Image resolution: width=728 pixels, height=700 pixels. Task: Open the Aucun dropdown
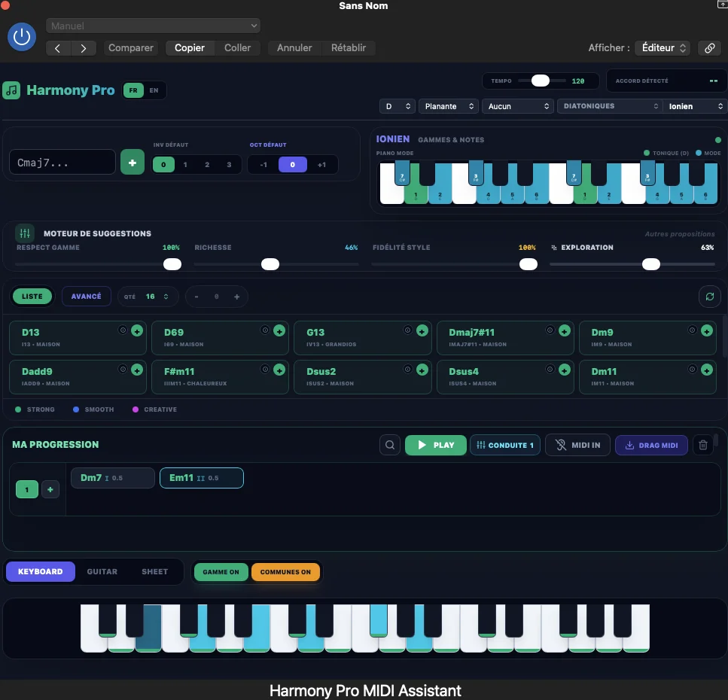tap(518, 106)
